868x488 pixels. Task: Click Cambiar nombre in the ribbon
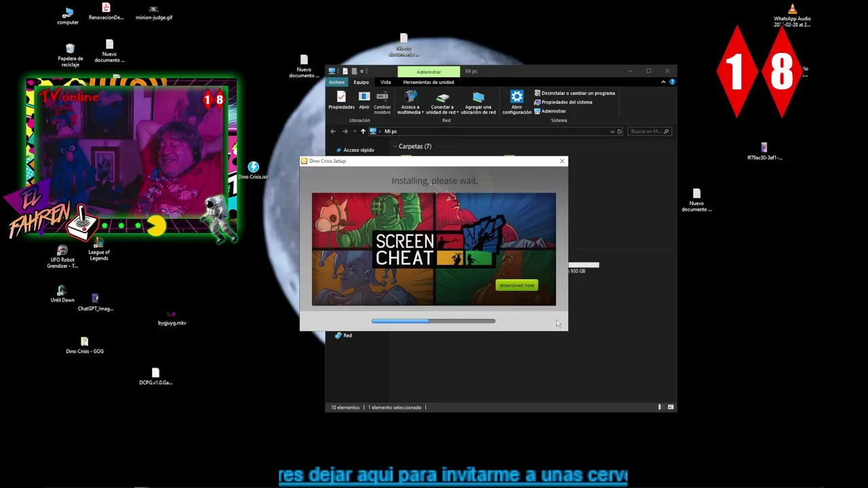382,102
